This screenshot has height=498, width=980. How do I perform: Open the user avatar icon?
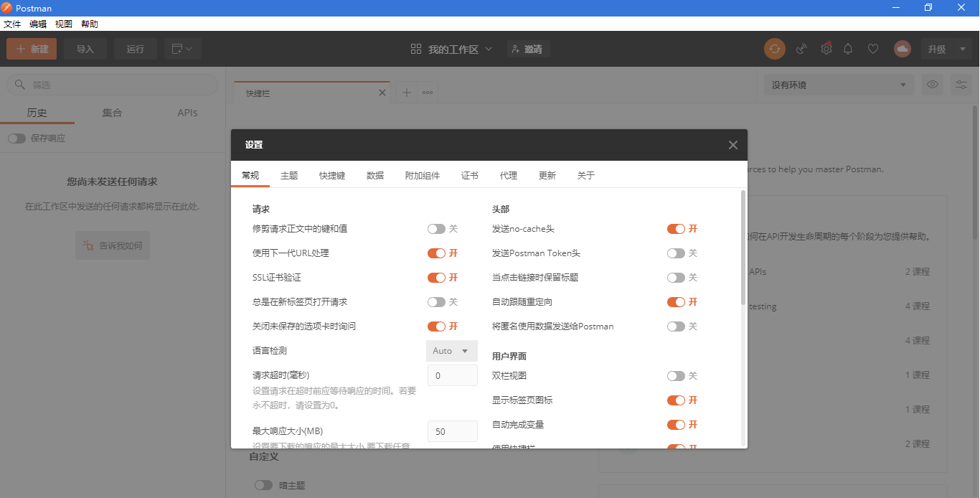coord(903,49)
